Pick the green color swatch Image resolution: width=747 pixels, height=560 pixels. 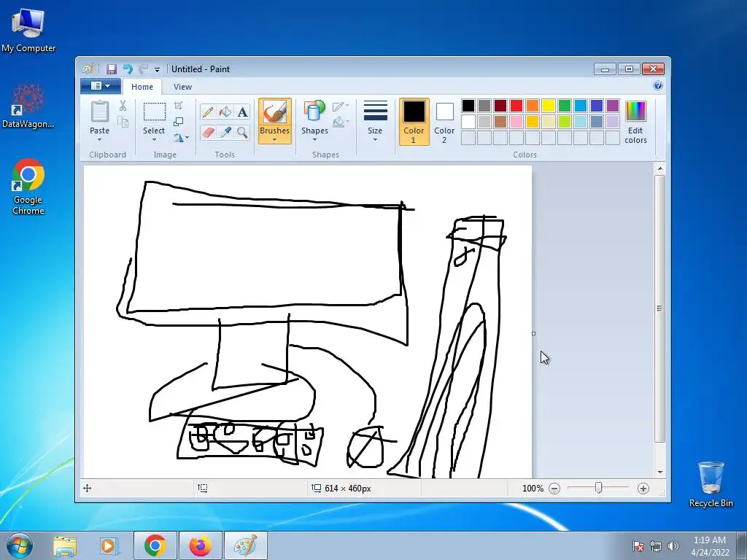(565, 106)
